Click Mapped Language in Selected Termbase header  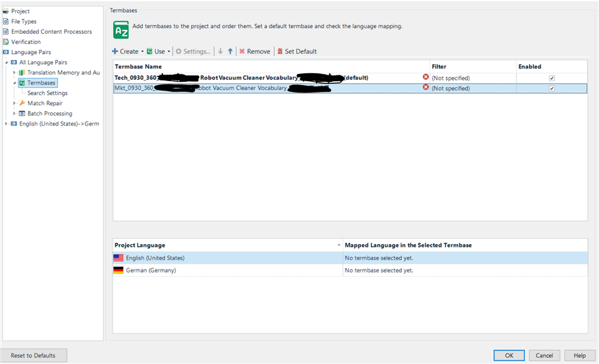click(x=465, y=245)
